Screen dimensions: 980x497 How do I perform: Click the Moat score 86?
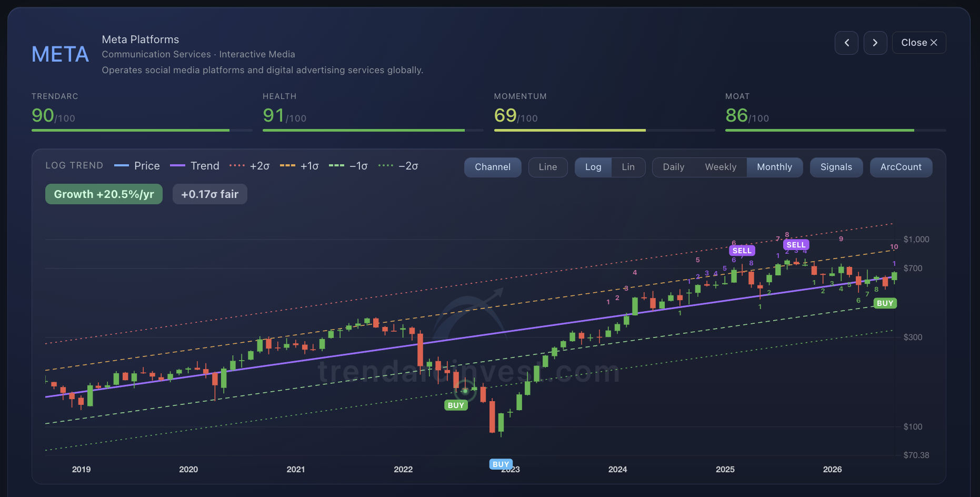(x=736, y=115)
